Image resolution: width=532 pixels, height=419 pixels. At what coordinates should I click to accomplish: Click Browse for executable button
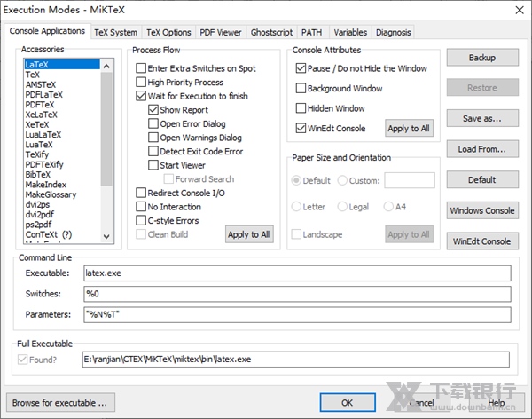tap(60, 402)
